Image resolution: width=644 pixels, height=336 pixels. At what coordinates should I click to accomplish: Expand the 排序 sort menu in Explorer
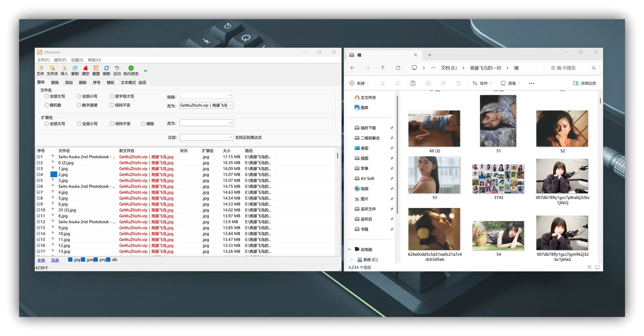tap(482, 83)
